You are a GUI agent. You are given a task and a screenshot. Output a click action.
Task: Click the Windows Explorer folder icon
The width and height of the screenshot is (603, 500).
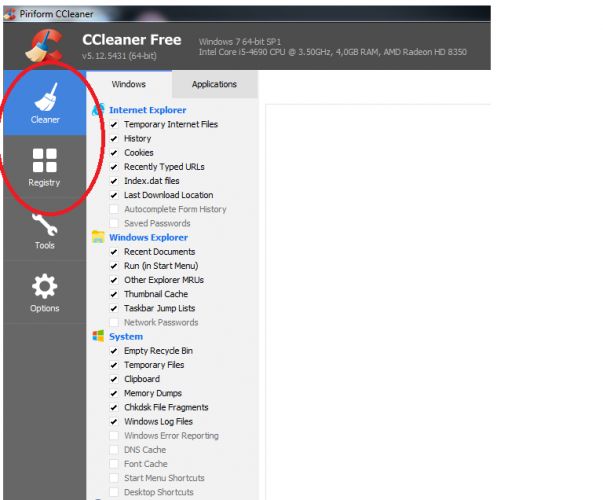point(98,237)
